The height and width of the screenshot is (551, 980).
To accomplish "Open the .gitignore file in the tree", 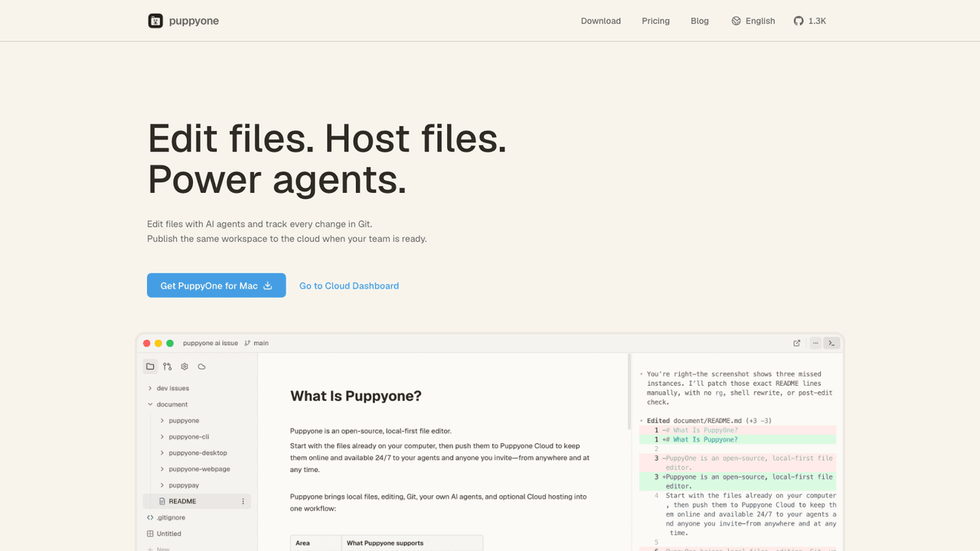I will tap(165, 517).
